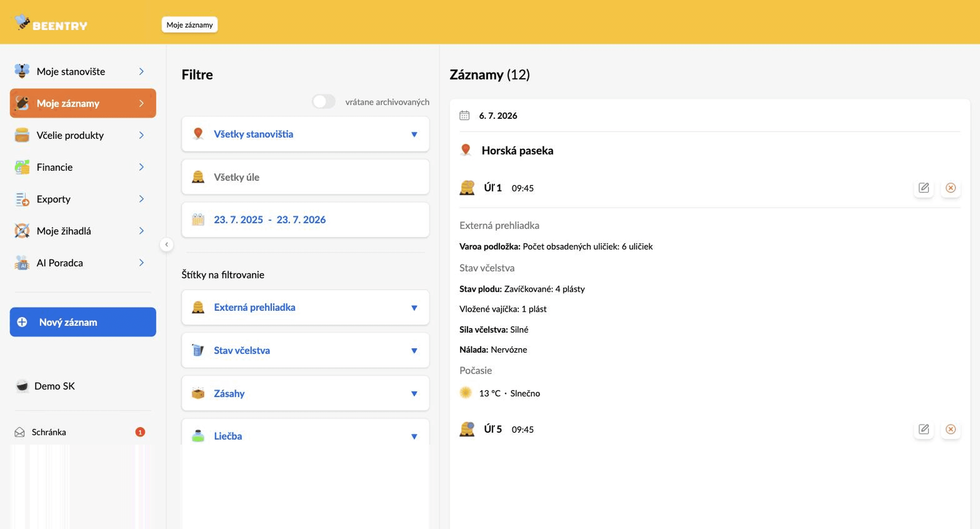Click the Moje žihadlá crossed bee icon
This screenshot has height=529, width=980.
click(22, 231)
